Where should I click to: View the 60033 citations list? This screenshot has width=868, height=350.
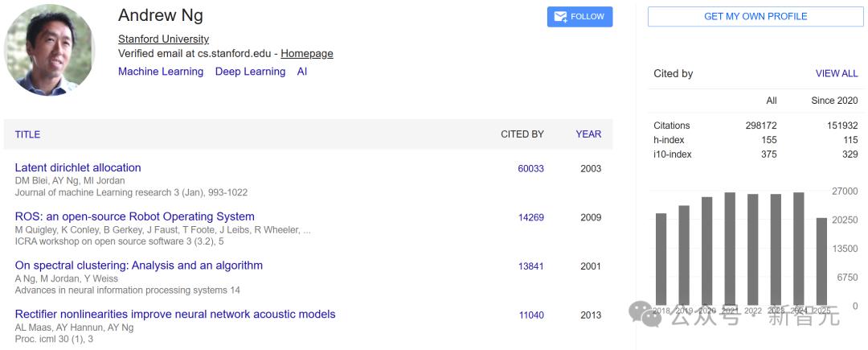pyautogui.click(x=530, y=169)
